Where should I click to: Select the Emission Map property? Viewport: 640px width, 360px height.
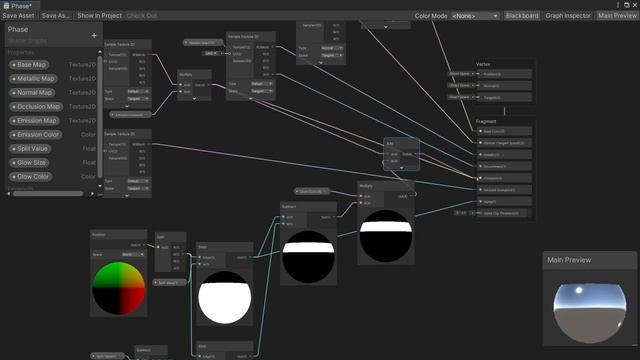point(34,121)
